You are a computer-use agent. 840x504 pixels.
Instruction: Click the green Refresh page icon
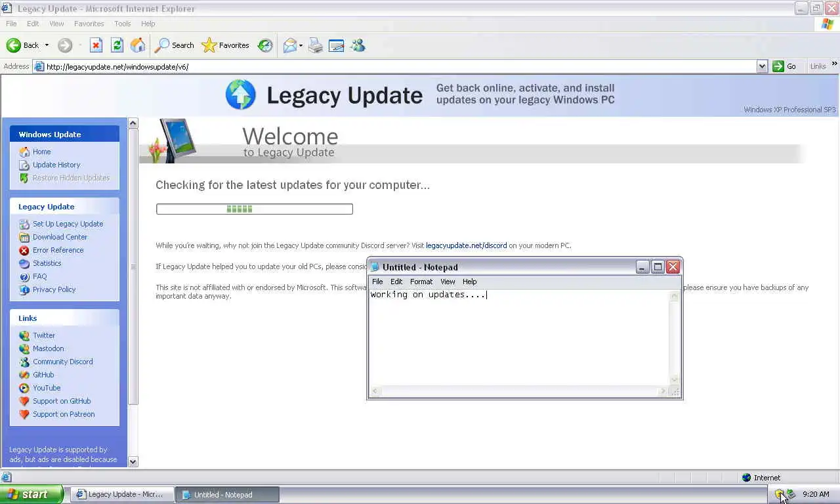(x=117, y=45)
